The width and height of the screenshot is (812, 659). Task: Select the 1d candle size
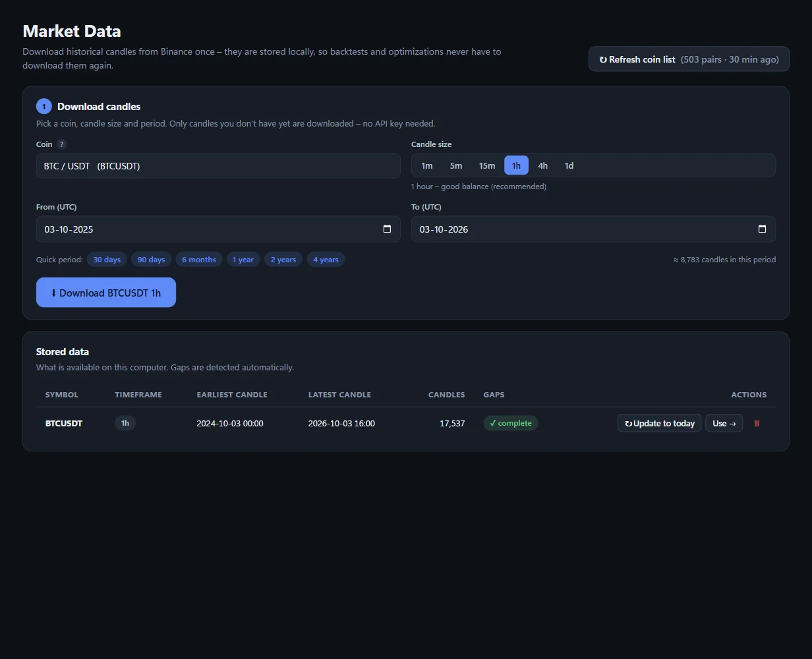569,165
